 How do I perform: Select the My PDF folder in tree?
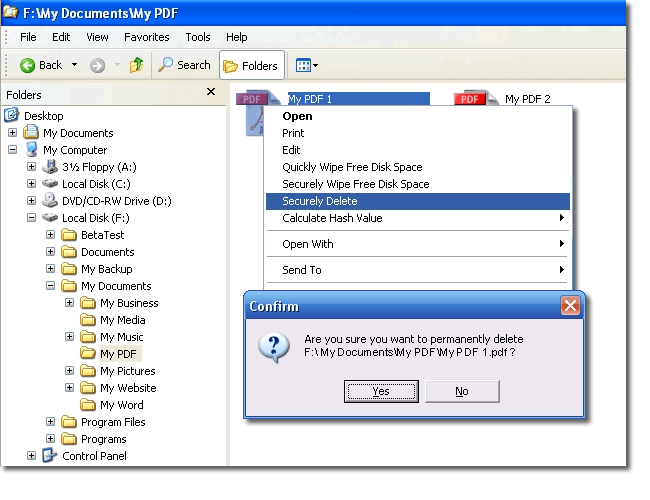pyautogui.click(x=119, y=354)
